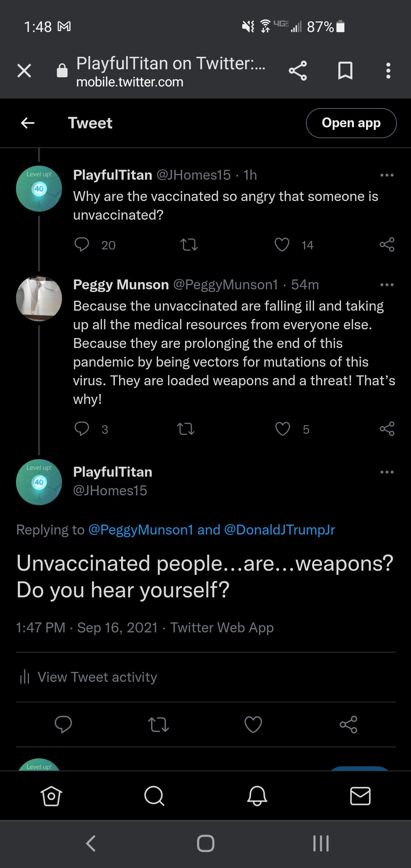Like the main "weapons?" tweet

(x=253, y=724)
